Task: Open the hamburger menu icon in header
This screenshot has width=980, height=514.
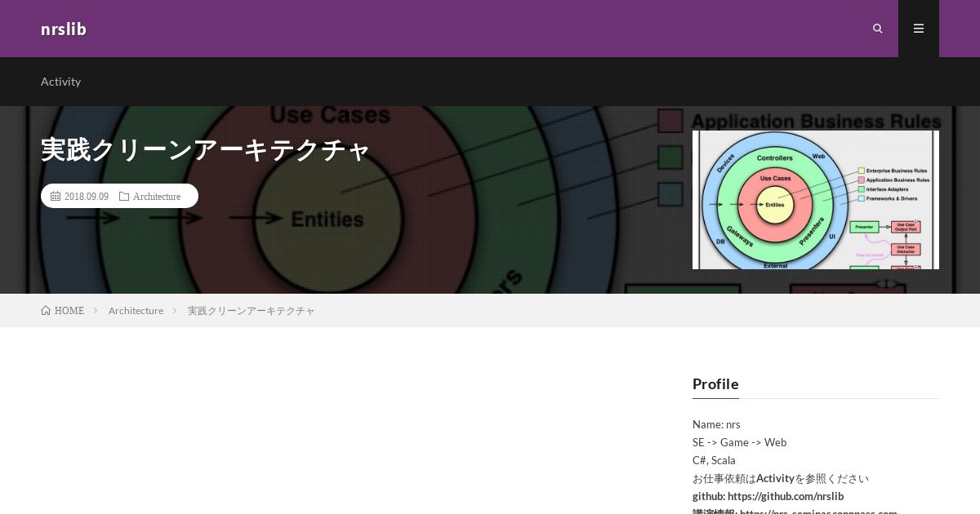Action: 919,29
